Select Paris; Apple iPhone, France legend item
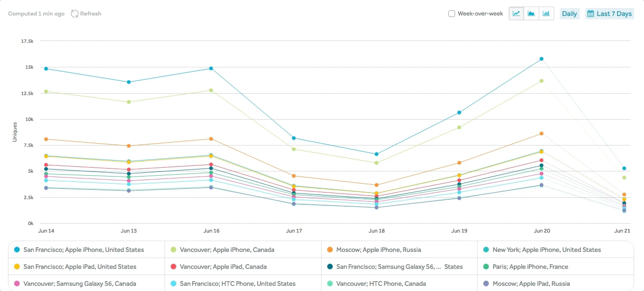The image size is (644, 291). [x=530, y=267]
